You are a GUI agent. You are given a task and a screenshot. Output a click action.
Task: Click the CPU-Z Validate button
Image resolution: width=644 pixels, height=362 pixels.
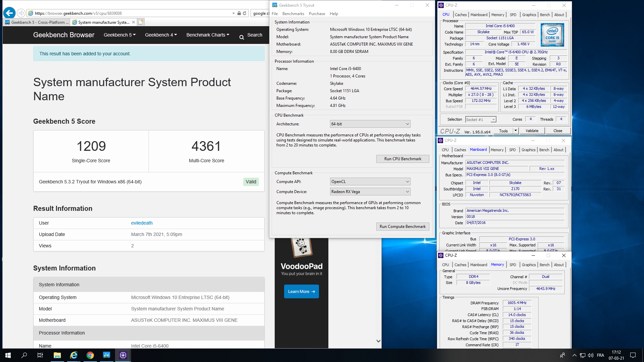tap(532, 131)
